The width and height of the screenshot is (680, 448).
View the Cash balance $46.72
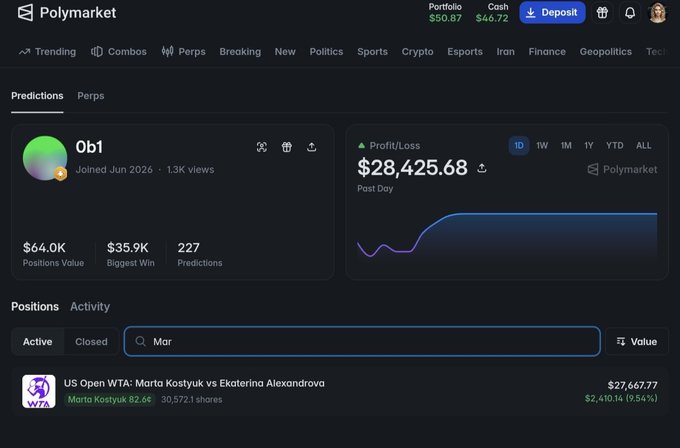[x=492, y=13]
